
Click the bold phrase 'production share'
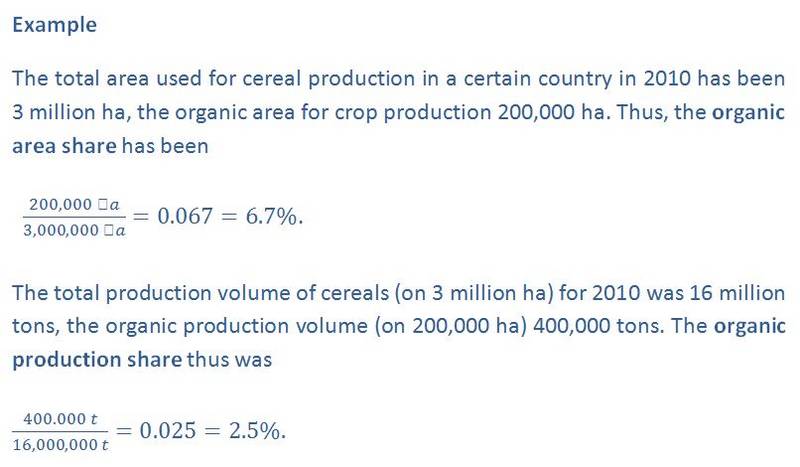[x=97, y=360]
